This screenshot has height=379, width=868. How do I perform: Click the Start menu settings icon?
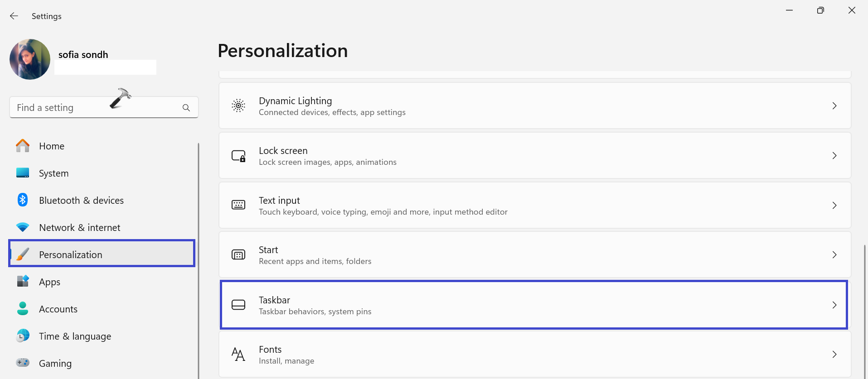point(238,255)
